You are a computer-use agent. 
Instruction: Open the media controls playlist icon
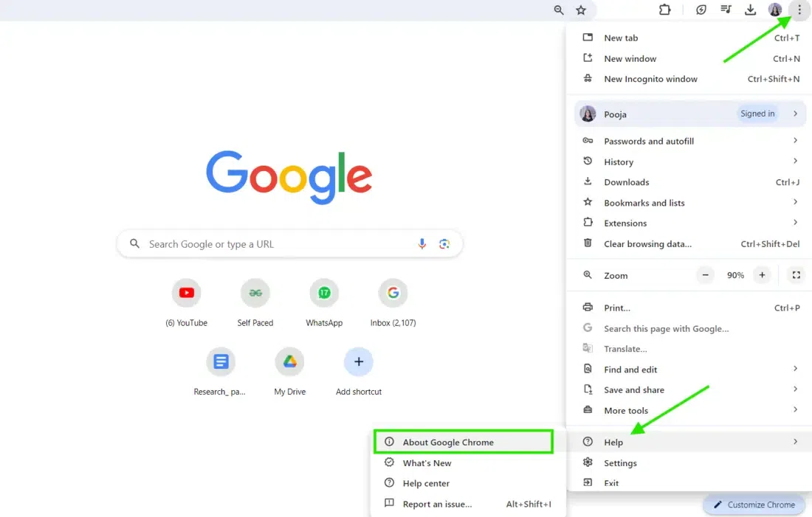[x=726, y=10]
